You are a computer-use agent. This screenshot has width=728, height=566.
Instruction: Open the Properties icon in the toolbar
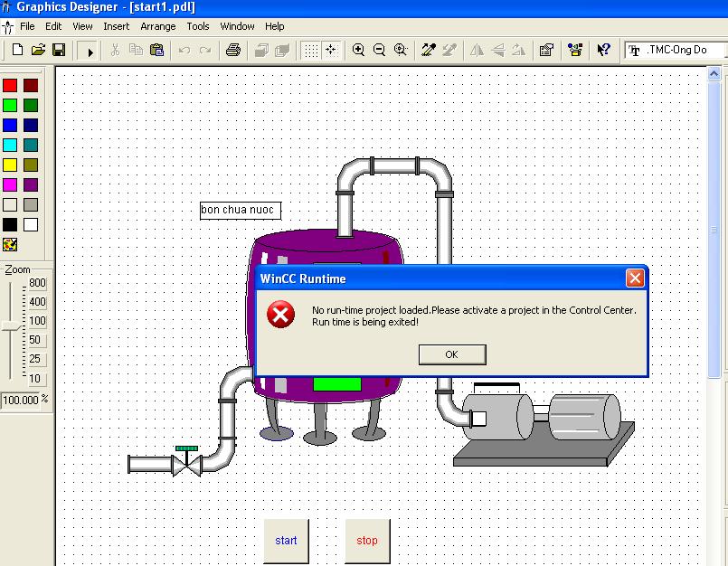546,51
